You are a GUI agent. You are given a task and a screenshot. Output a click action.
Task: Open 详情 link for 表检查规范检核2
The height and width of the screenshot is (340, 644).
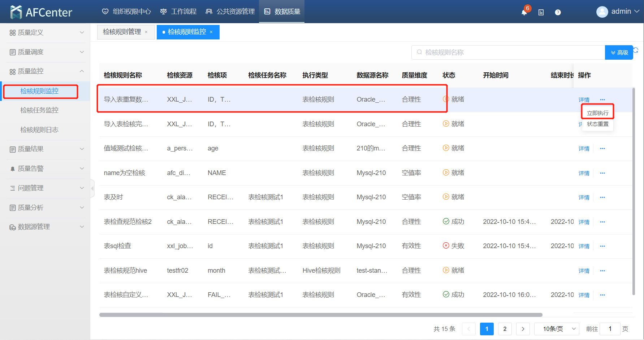pos(584,222)
